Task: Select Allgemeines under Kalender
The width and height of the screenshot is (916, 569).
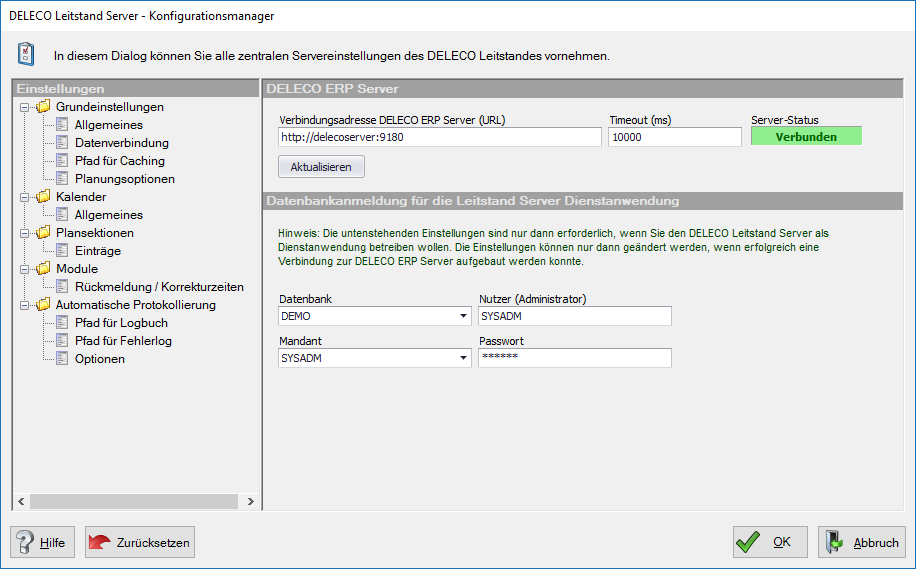Action: click(109, 215)
